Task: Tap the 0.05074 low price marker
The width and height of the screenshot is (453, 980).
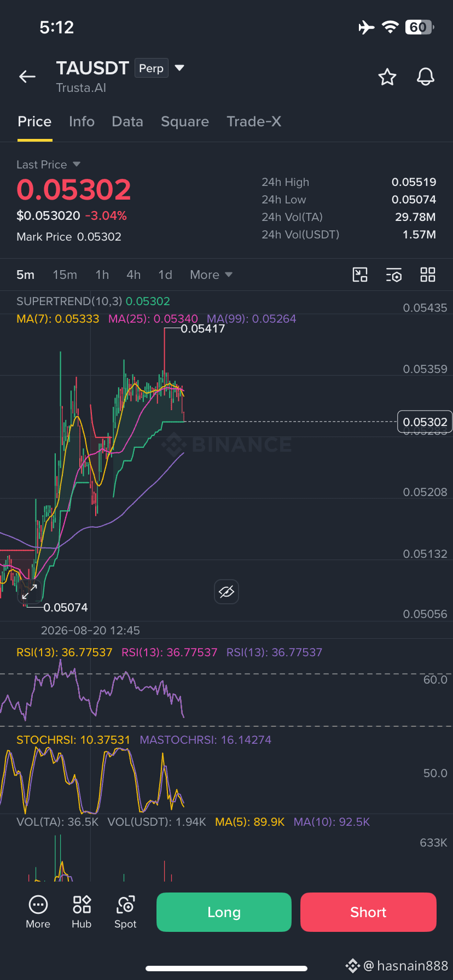Action: pyautogui.click(x=65, y=607)
